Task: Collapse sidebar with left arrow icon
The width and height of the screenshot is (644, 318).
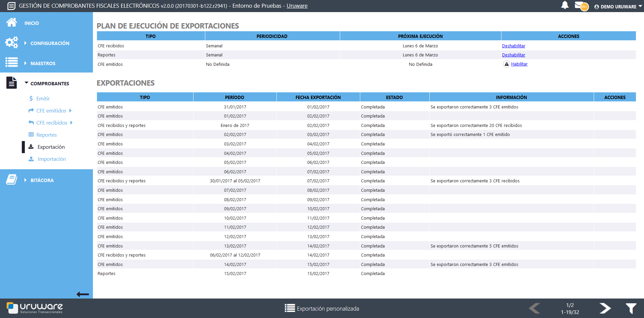Action: (x=83, y=294)
